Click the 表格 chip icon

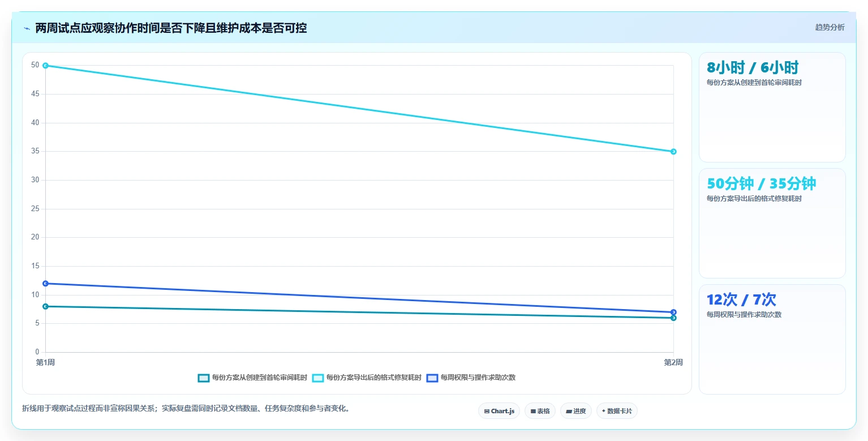[533, 412]
